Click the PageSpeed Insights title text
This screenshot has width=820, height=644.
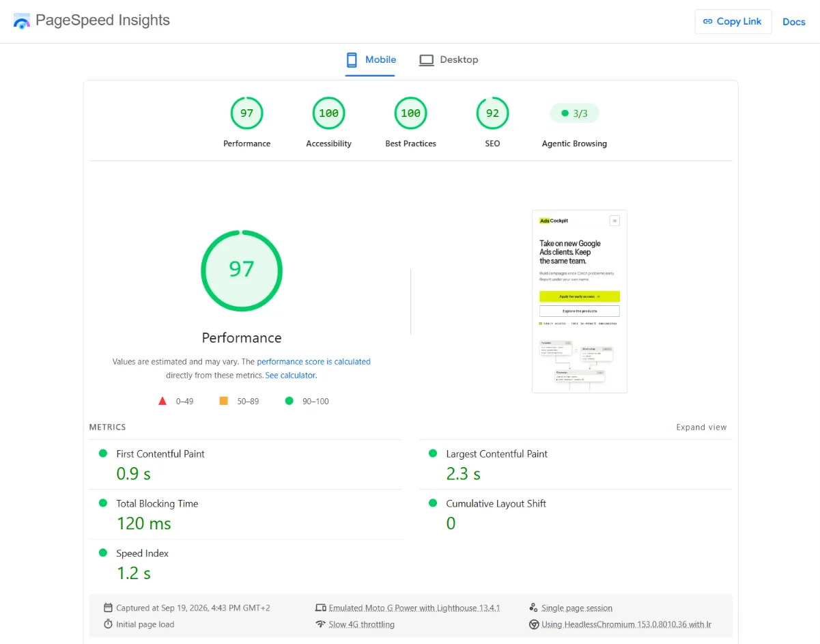pyautogui.click(x=102, y=20)
